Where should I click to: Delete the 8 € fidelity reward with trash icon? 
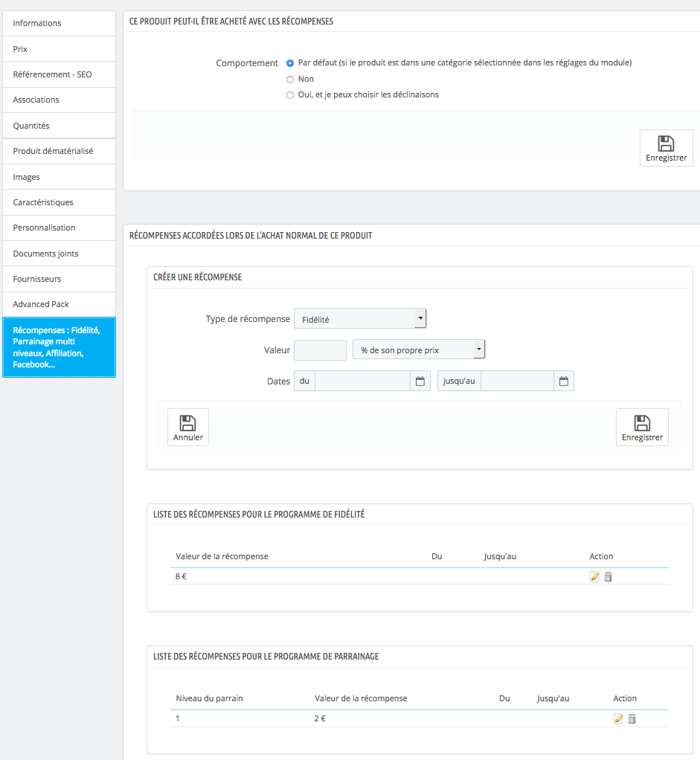pyautogui.click(x=608, y=576)
